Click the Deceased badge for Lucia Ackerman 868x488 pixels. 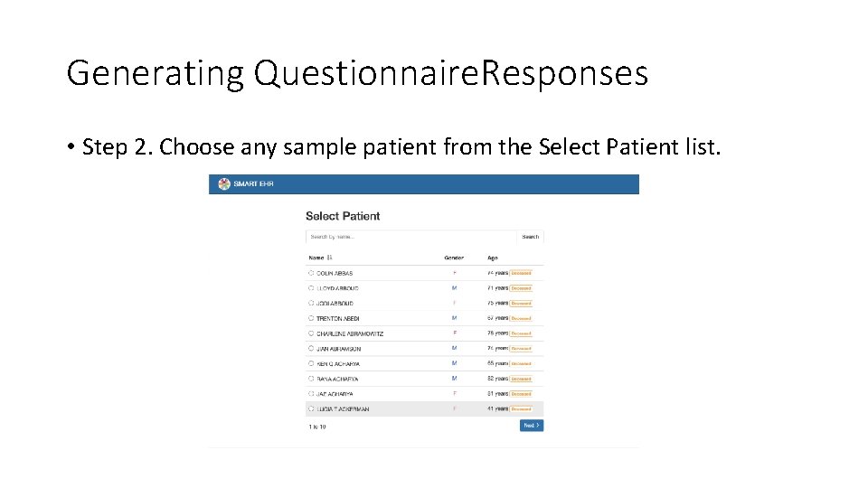521,409
